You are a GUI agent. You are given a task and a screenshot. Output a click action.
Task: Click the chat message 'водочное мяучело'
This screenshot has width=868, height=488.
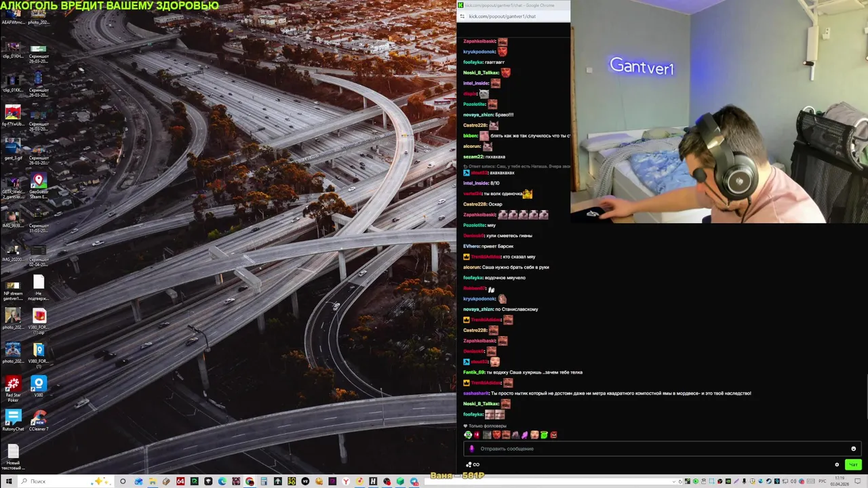click(x=505, y=278)
